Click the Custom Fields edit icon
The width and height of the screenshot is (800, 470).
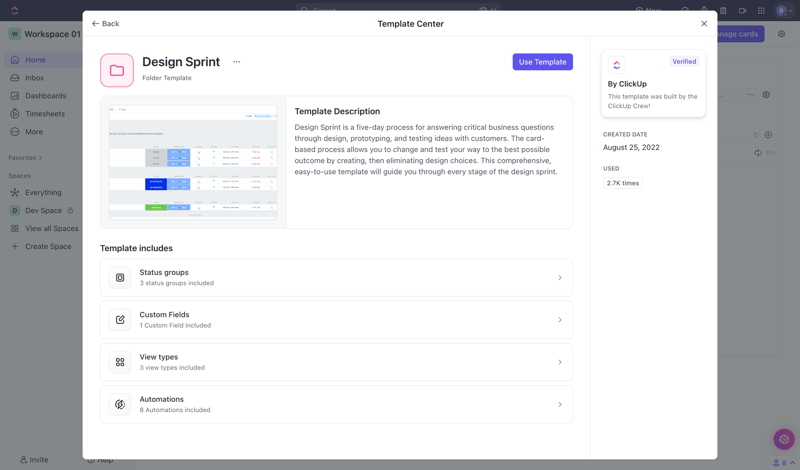click(x=120, y=320)
